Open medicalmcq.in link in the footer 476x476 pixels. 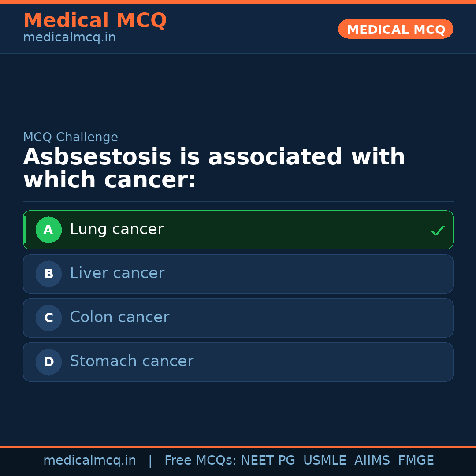[89, 461]
